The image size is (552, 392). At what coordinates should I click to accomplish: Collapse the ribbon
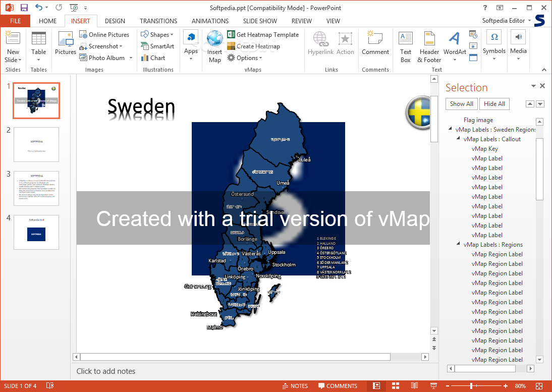pos(544,70)
